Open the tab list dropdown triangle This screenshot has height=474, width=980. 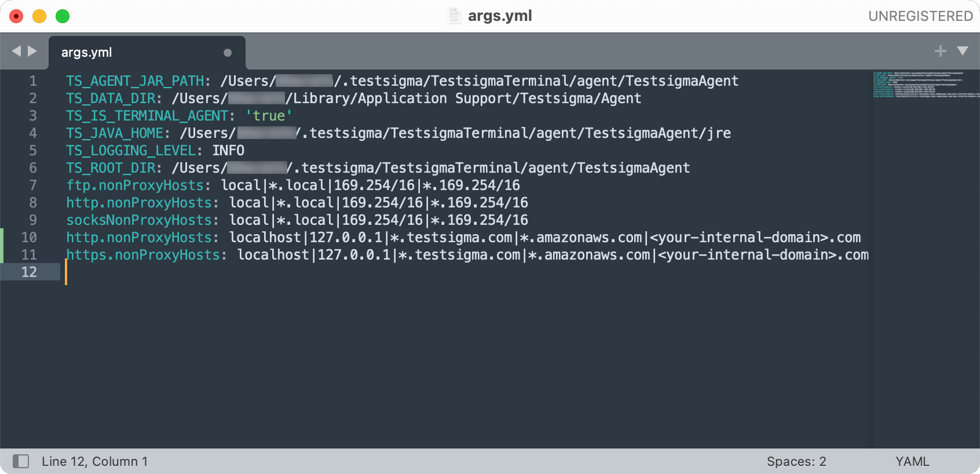coord(963,51)
